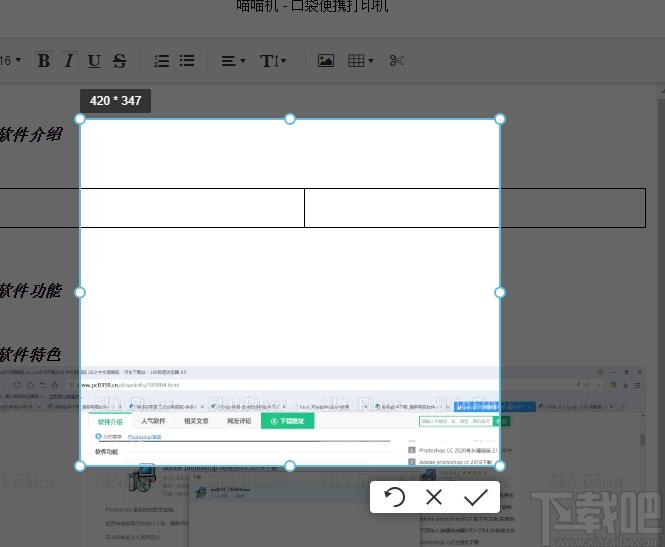Image resolution: width=665 pixels, height=547 pixels.
Task: Toggle strikethrough formatting
Action: (x=120, y=61)
